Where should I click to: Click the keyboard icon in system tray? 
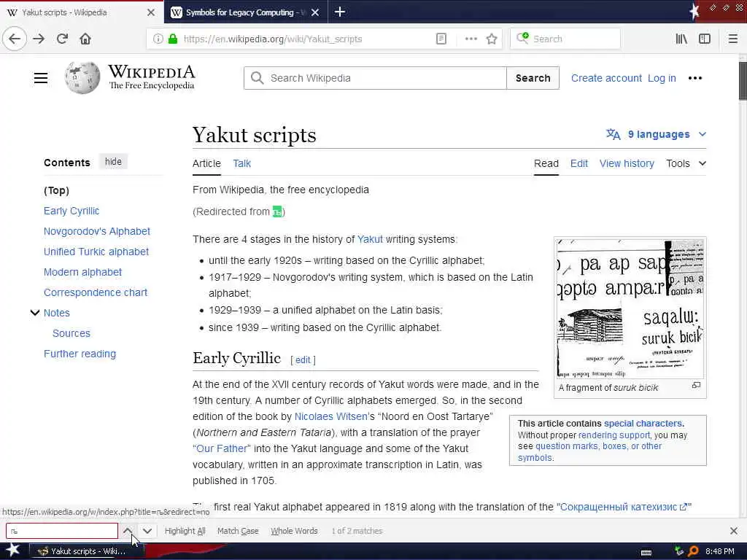point(646,552)
